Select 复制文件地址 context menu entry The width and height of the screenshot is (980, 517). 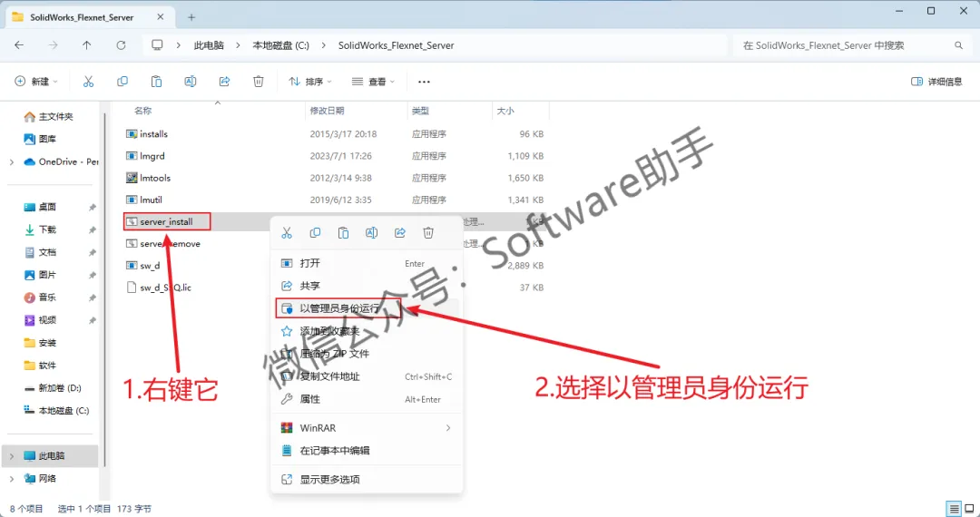367,376
